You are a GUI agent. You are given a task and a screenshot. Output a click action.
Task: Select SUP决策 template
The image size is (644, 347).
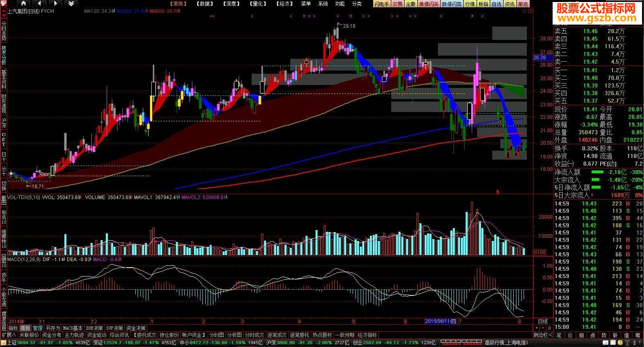point(114,328)
